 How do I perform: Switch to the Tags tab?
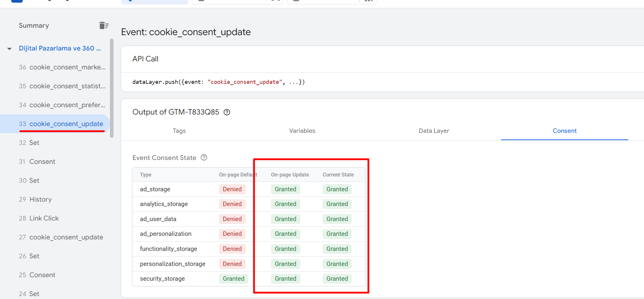(x=179, y=131)
